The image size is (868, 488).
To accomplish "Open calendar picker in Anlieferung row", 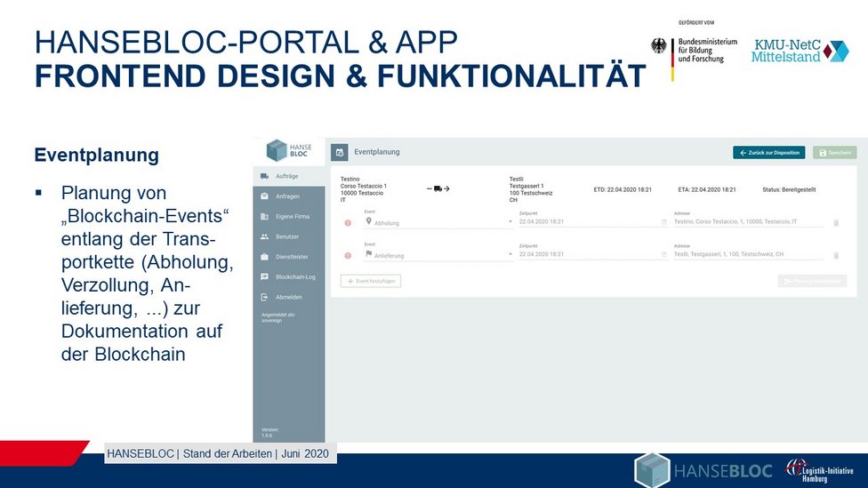I will [x=663, y=255].
